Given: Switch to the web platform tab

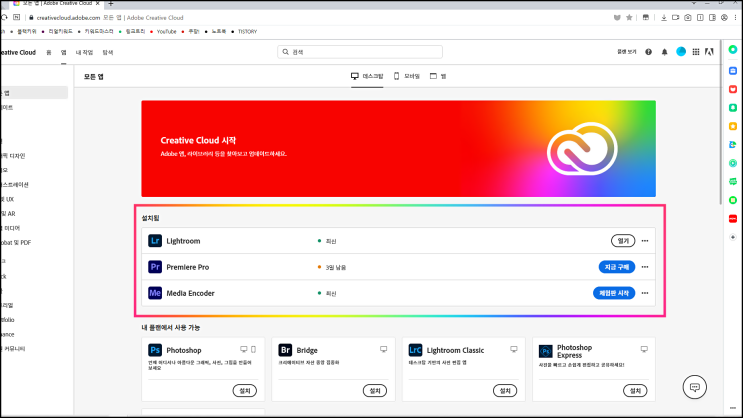Looking at the screenshot, I should point(438,76).
